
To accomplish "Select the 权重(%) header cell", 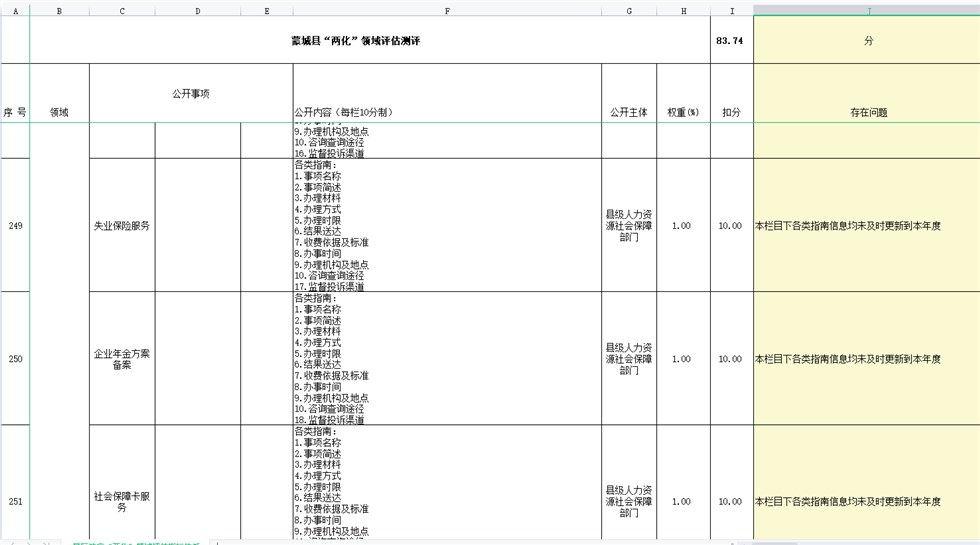I will [683, 113].
